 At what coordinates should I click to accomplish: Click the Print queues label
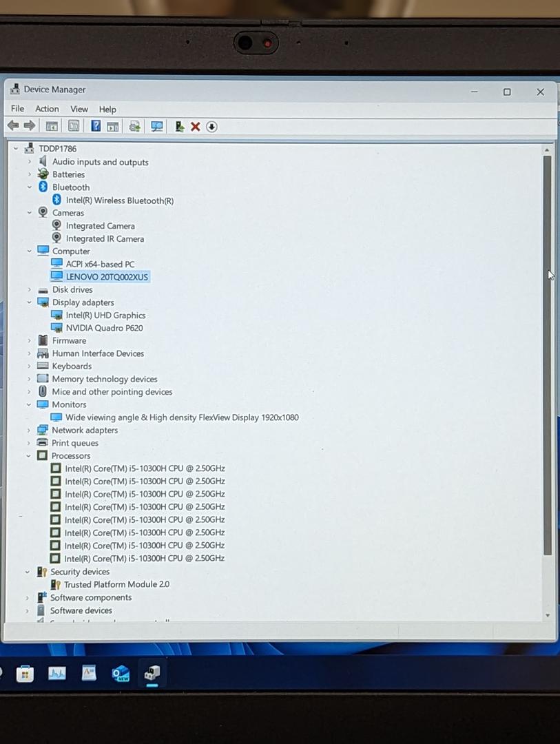pos(75,443)
